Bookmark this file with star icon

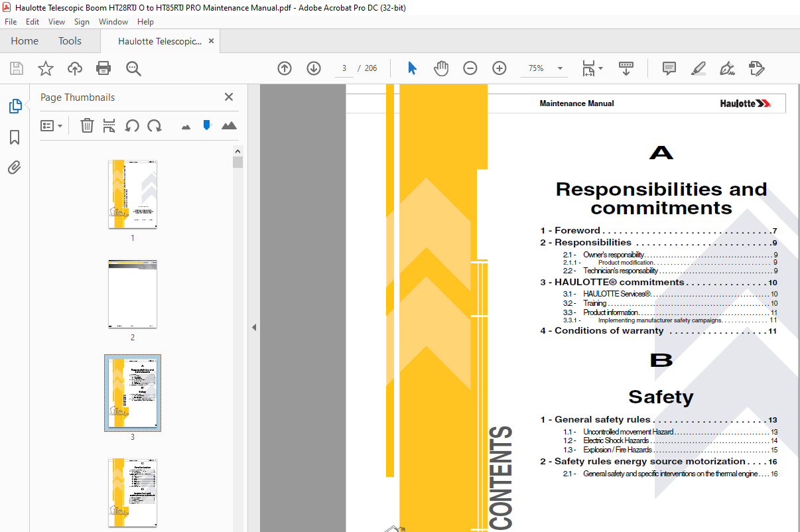pos(45,68)
